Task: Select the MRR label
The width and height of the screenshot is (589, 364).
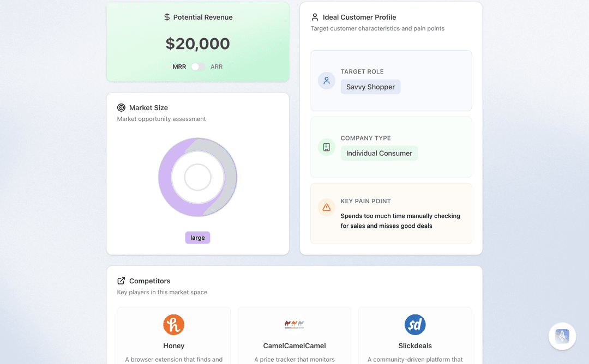Action: pyautogui.click(x=179, y=67)
